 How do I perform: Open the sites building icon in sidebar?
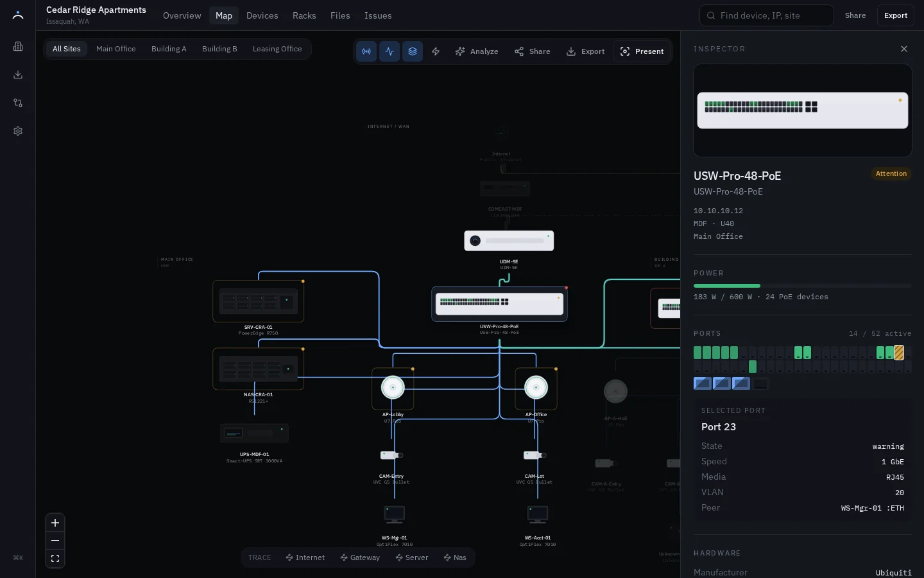(18, 46)
